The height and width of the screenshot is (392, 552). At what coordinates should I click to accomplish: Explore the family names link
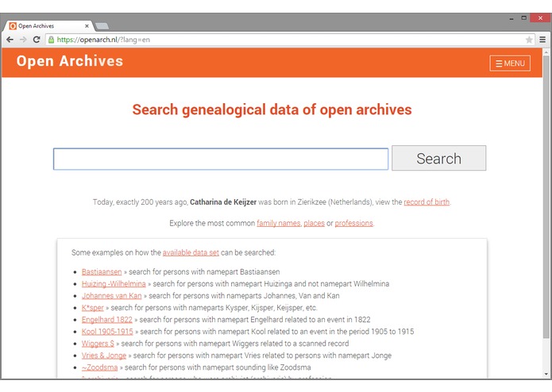point(279,223)
